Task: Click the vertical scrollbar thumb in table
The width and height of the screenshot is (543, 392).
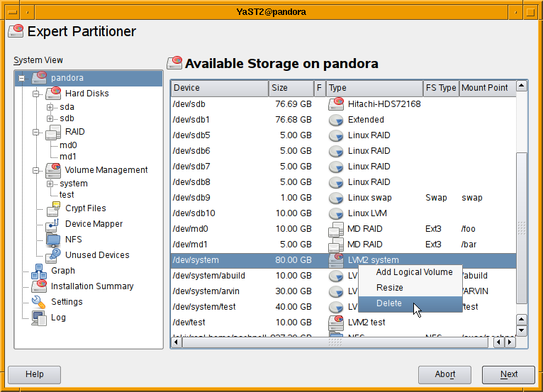Action: pos(522,228)
